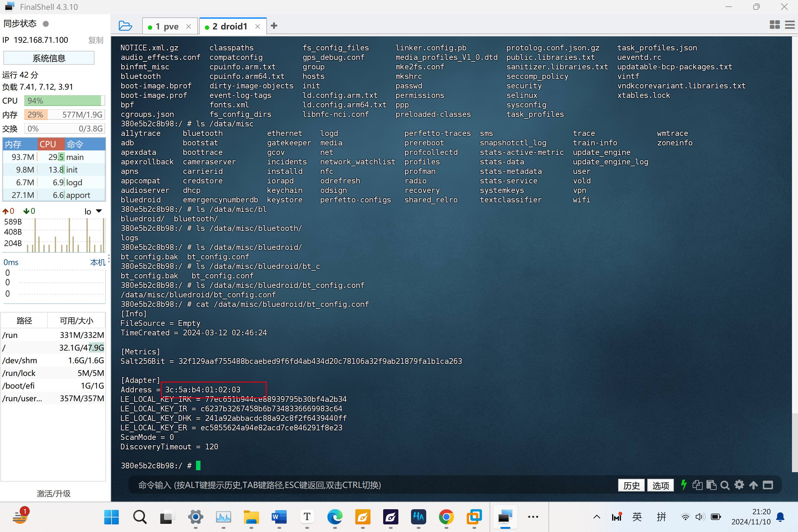Image resolution: width=798 pixels, height=532 pixels.
Task: Click the CPU usage 94% bar
Action: [x=65, y=101]
